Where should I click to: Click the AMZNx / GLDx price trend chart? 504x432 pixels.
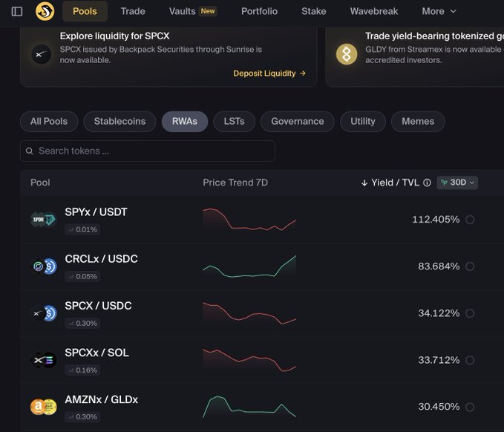[x=249, y=407]
